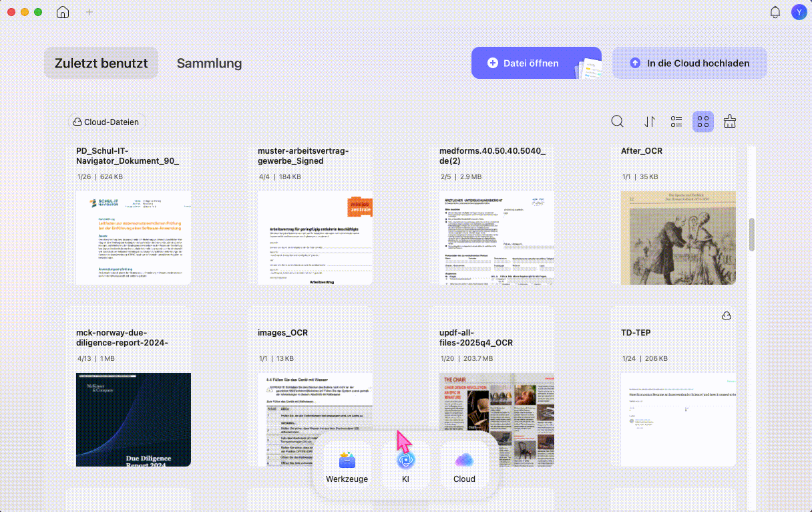Image resolution: width=812 pixels, height=512 pixels.
Task: Click the cloud status icon on TD-TEP card
Action: [727, 315]
